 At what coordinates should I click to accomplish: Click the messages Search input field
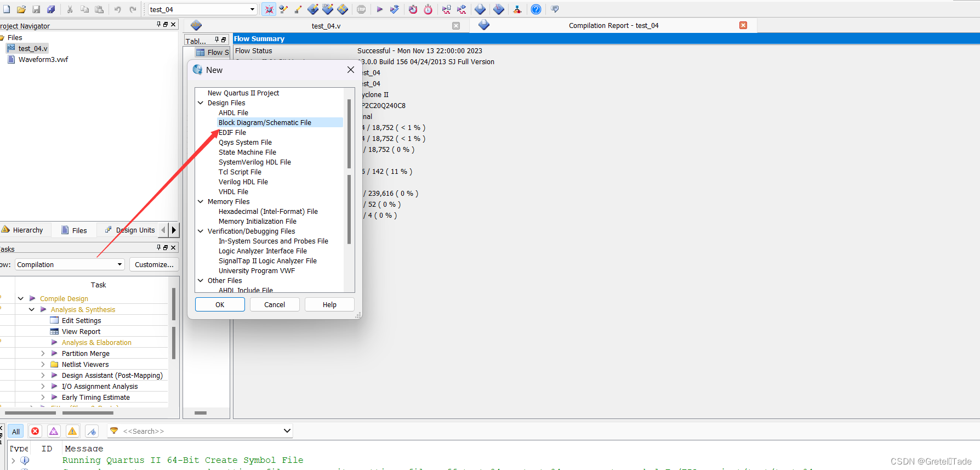[x=200, y=431]
